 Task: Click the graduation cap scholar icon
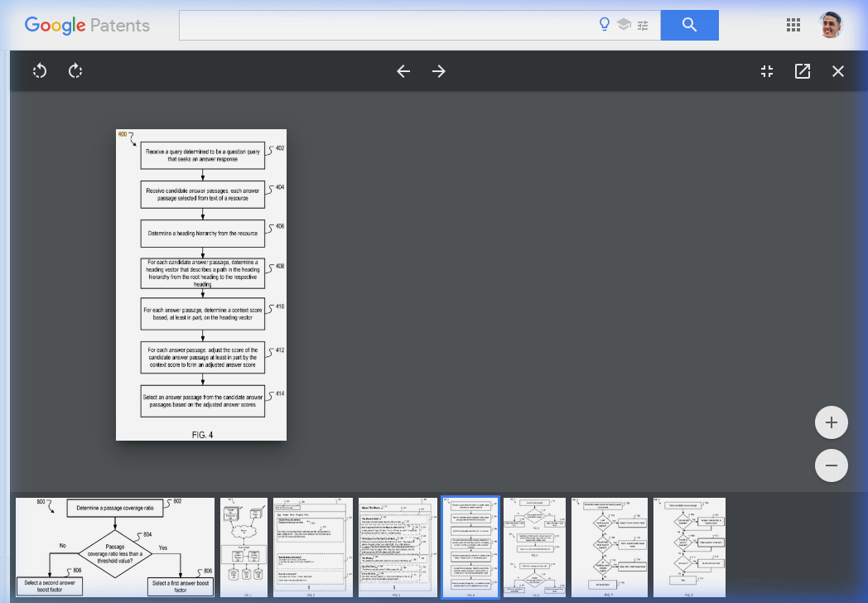(624, 24)
